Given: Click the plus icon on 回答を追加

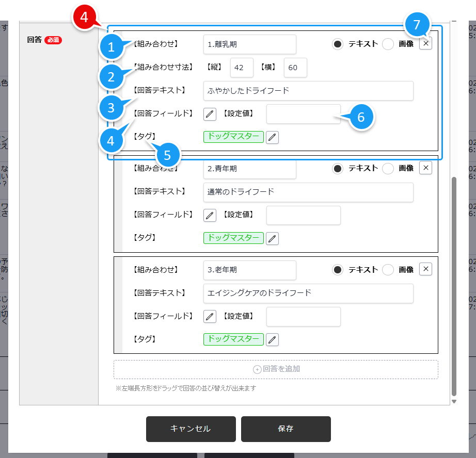Looking at the screenshot, I should tap(257, 369).
